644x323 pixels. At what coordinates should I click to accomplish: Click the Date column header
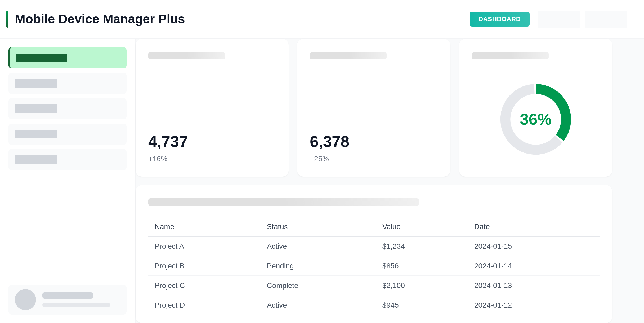pyautogui.click(x=482, y=227)
